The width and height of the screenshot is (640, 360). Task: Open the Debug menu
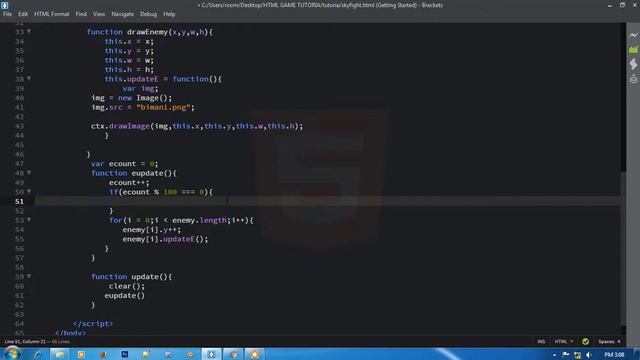[x=148, y=14]
